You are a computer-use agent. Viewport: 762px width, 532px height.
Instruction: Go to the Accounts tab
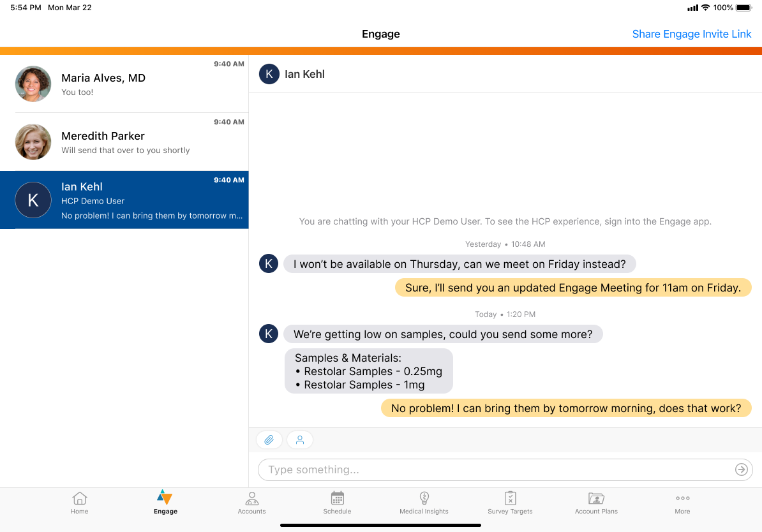coord(251,503)
